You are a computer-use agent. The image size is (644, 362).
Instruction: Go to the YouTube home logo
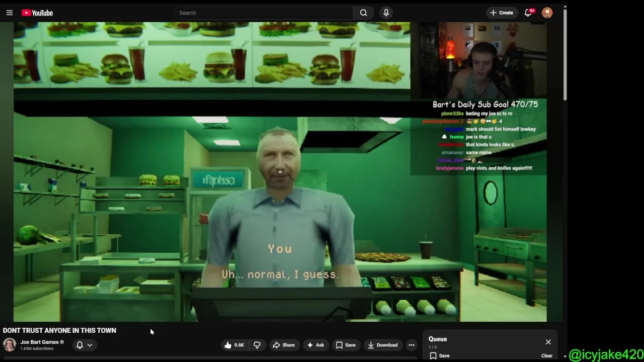point(37,13)
